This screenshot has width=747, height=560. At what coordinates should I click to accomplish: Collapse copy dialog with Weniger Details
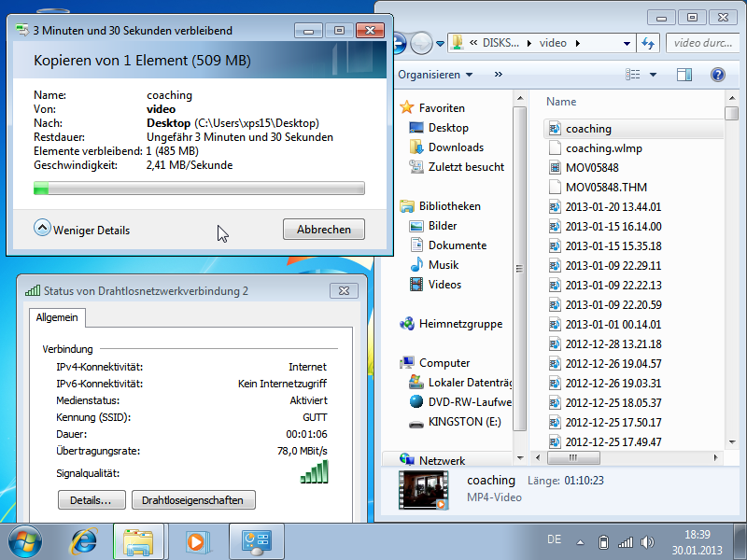coord(82,230)
